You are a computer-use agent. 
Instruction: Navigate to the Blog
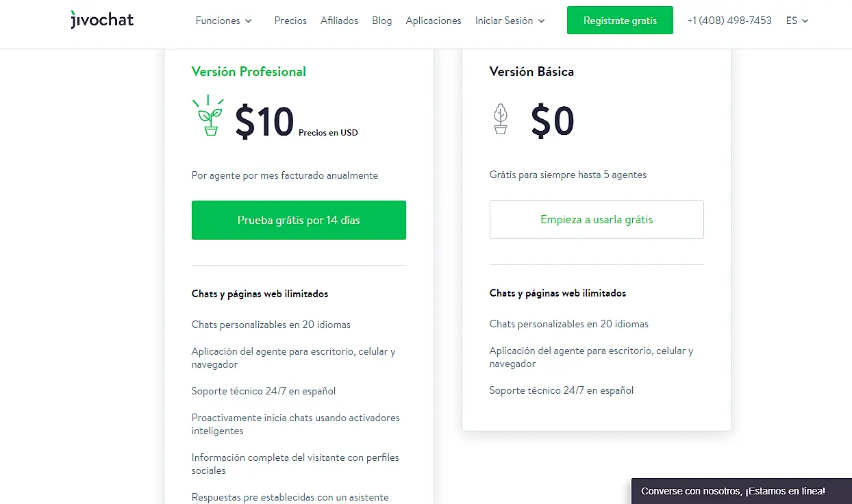(x=382, y=21)
